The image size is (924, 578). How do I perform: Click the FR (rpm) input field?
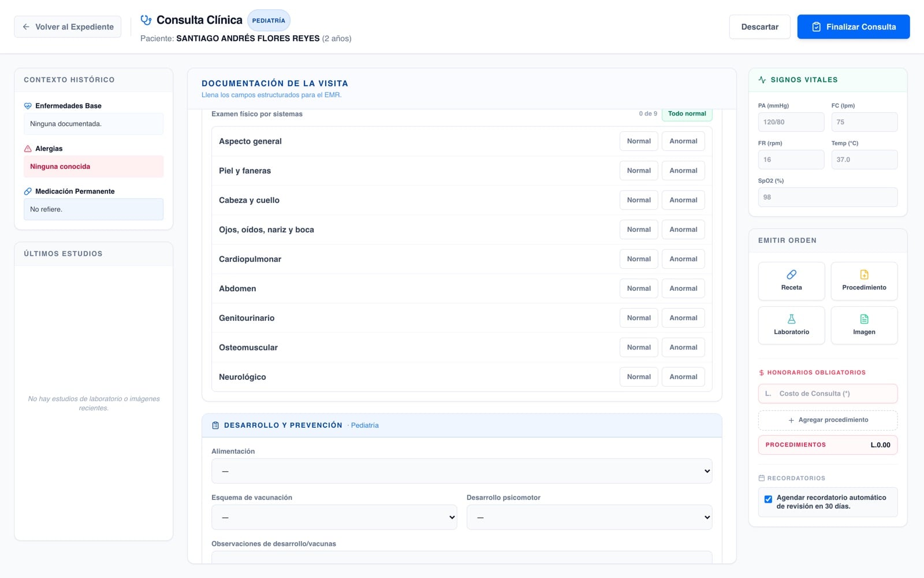click(791, 160)
